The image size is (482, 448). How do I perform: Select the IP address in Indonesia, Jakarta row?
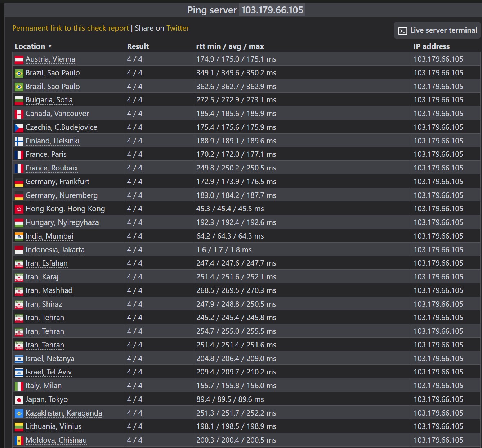[438, 250]
